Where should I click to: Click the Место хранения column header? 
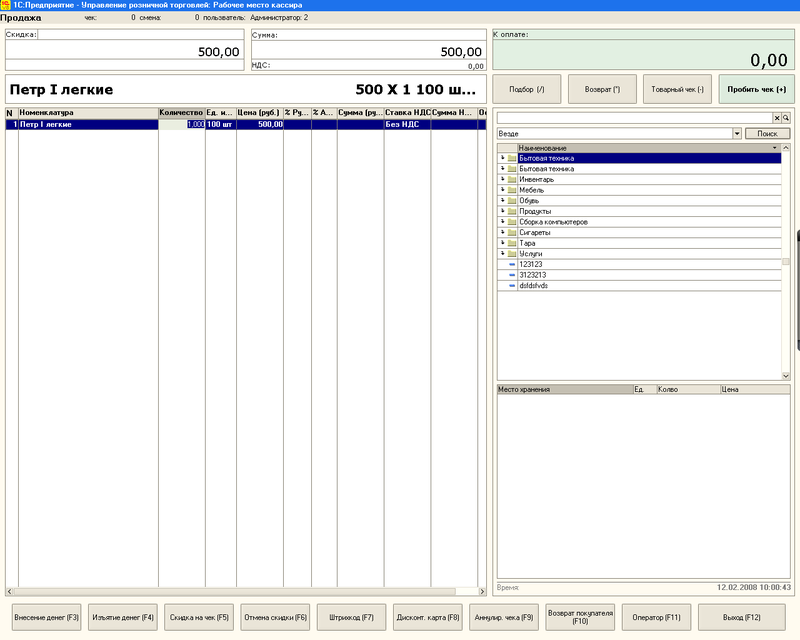click(565, 389)
